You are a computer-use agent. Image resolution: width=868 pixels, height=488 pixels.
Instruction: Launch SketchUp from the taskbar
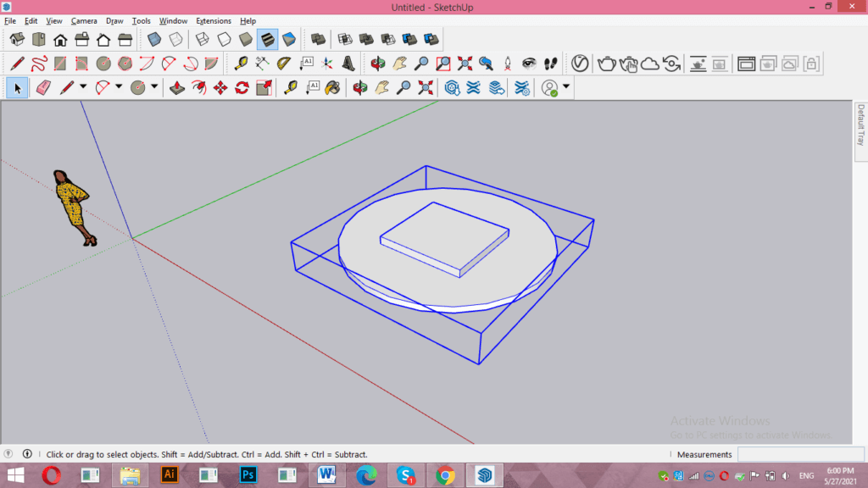coord(484,474)
